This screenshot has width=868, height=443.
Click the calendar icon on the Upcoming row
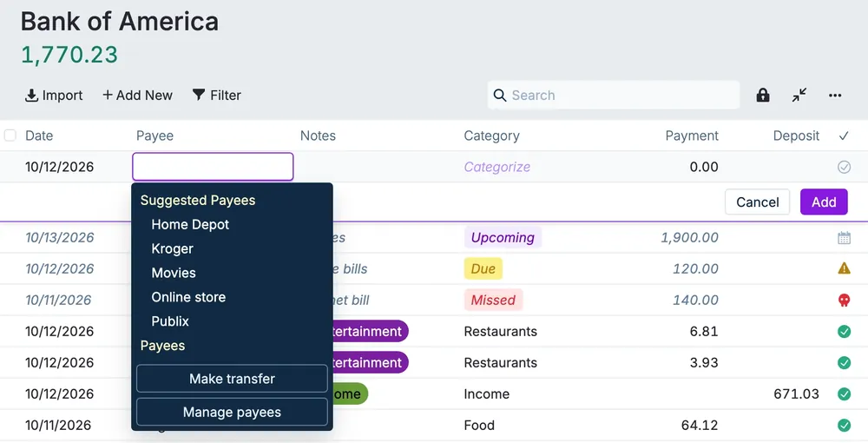(x=844, y=238)
